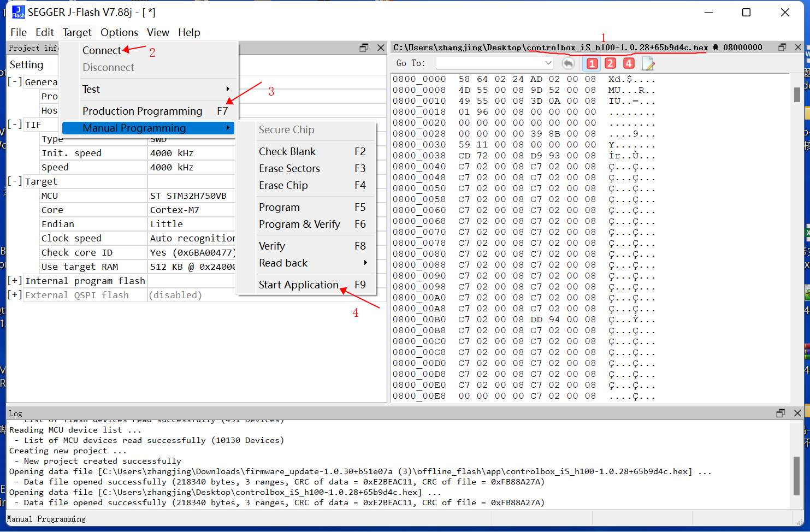Click the Use target RAM value cell
810x532 pixels.
pyautogui.click(x=192, y=267)
